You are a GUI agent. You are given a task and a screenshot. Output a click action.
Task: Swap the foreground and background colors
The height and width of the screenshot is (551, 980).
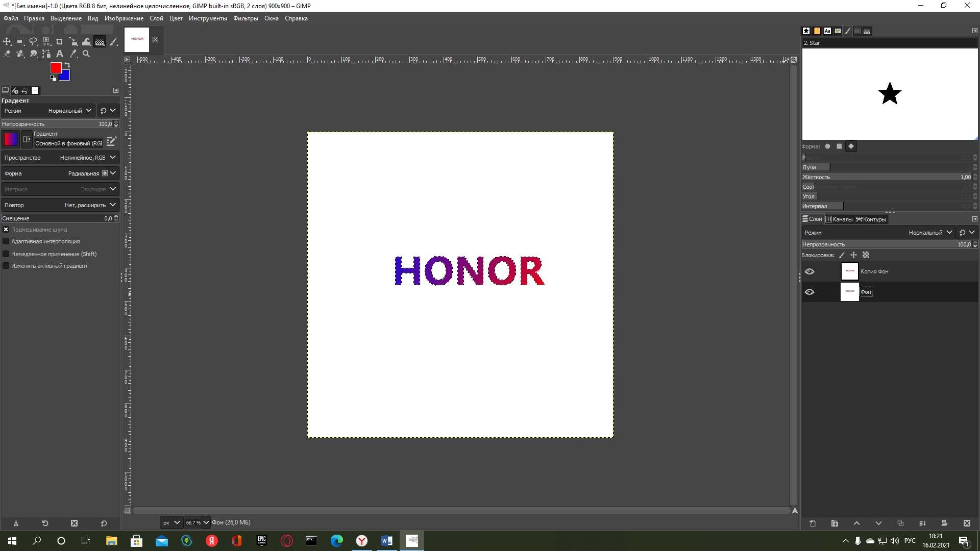coord(67,65)
